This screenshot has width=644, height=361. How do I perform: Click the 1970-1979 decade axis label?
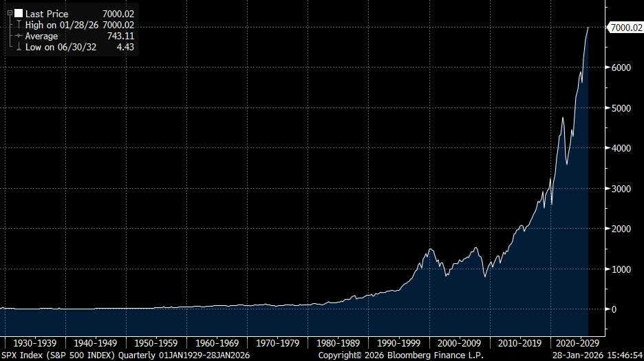278,342
